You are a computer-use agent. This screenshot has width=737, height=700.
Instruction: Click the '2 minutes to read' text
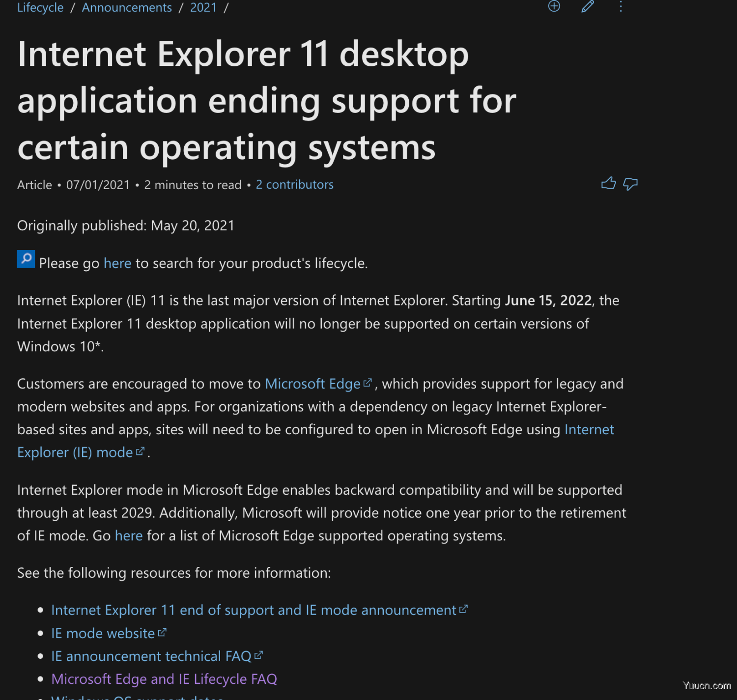tap(193, 185)
